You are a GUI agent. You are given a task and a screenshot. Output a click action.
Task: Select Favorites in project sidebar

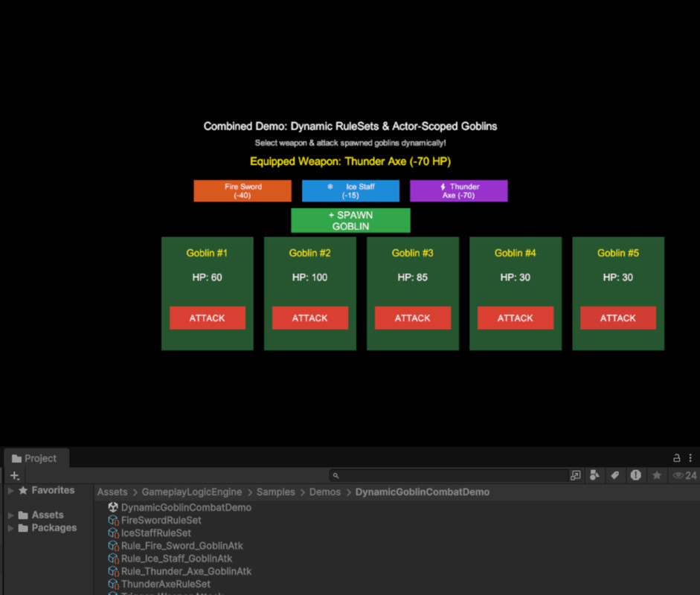click(x=46, y=490)
